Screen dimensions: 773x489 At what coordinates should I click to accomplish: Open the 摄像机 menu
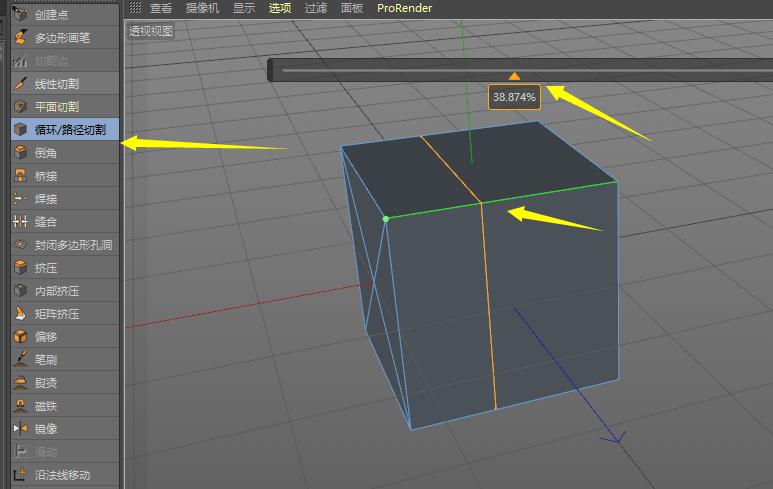click(x=202, y=8)
